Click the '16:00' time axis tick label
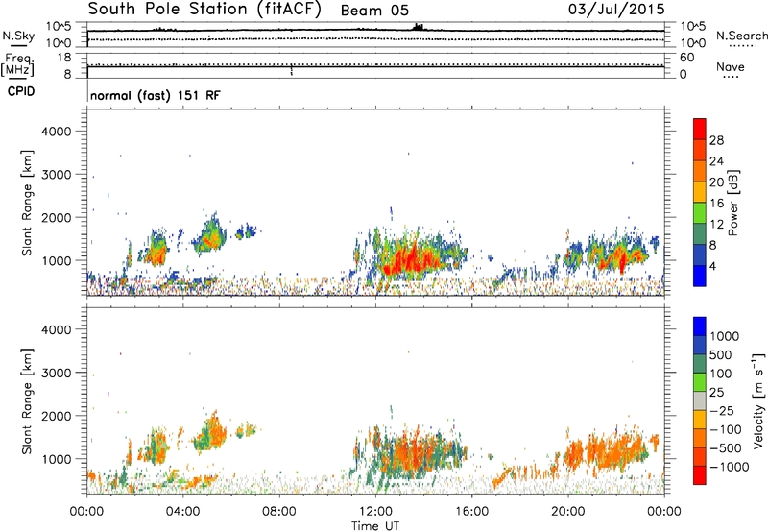The width and height of the screenshot is (768, 532). (471, 512)
